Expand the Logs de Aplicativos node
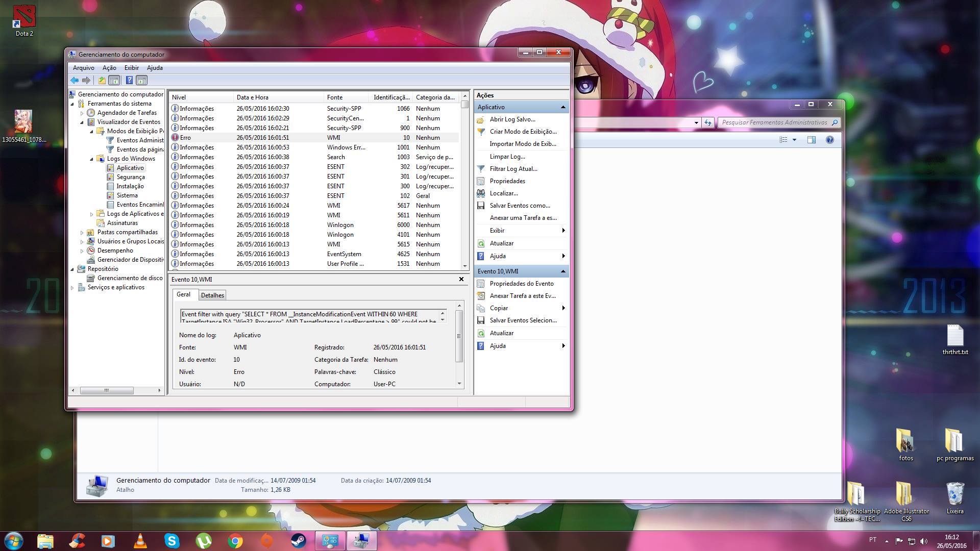The height and width of the screenshot is (551, 980). 92,214
